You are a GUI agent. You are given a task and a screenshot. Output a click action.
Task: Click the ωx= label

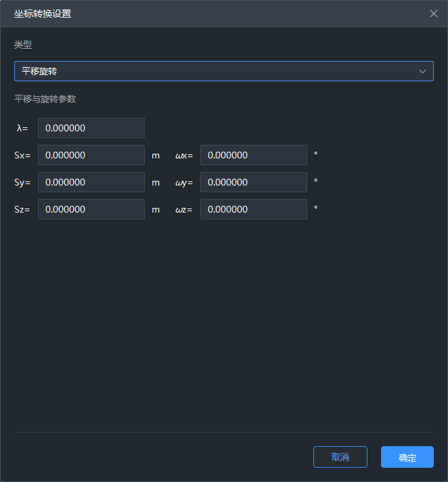[184, 155]
